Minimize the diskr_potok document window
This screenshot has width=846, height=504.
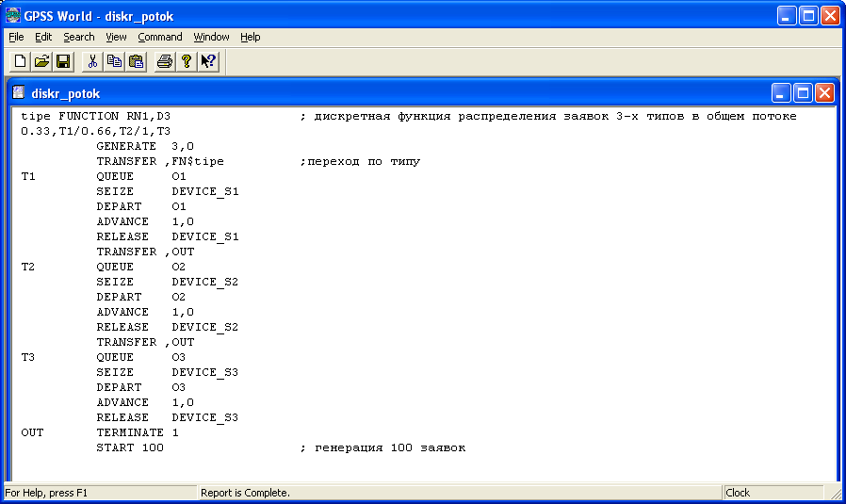[x=781, y=93]
